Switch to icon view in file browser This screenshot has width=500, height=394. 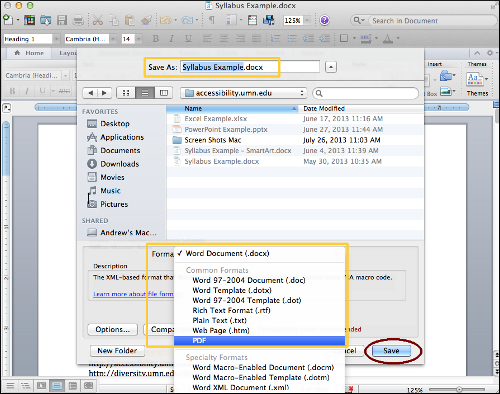126,93
